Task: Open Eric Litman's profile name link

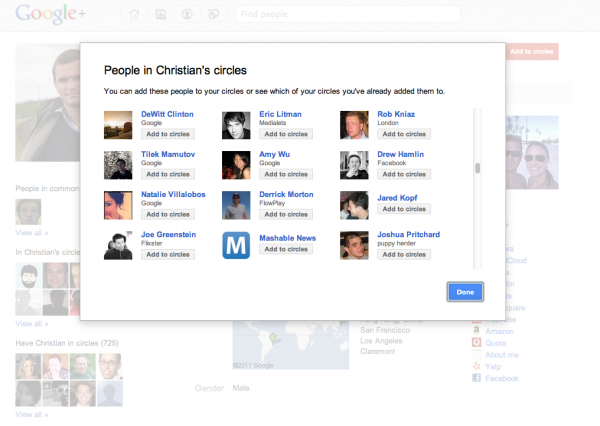Action: pyautogui.click(x=280, y=114)
